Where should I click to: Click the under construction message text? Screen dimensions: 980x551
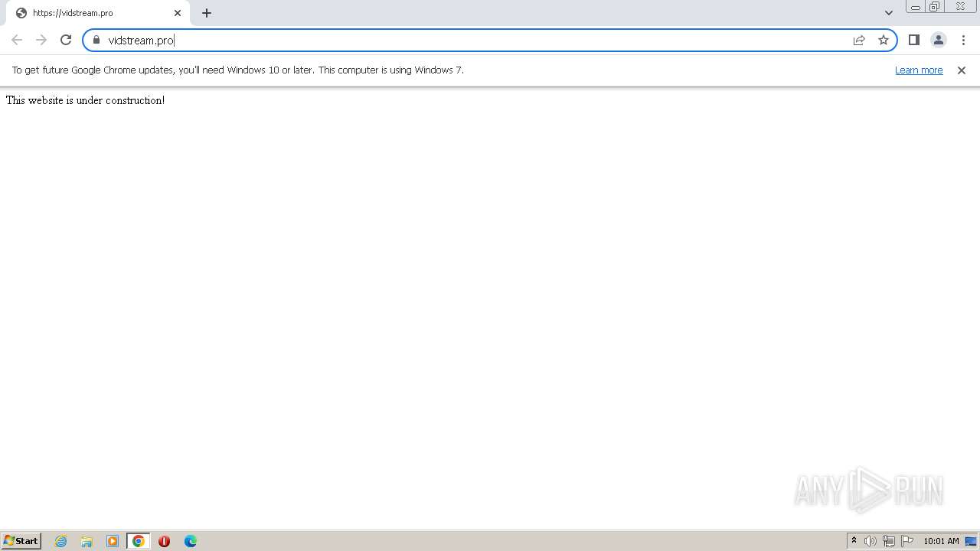click(x=85, y=100)
